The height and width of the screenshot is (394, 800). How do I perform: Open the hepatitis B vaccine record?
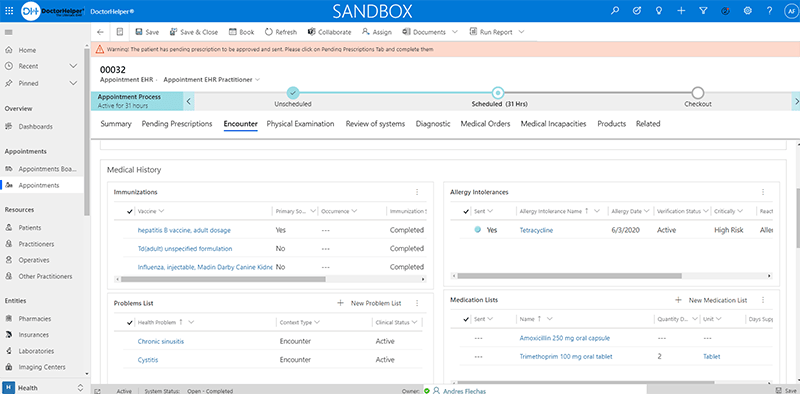184,230
